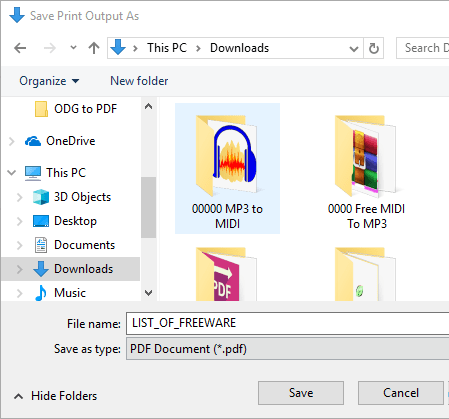Cancel the save dialog
This screenshot has width=449, height=419.
pyautogui.click(x=401, y=393)
